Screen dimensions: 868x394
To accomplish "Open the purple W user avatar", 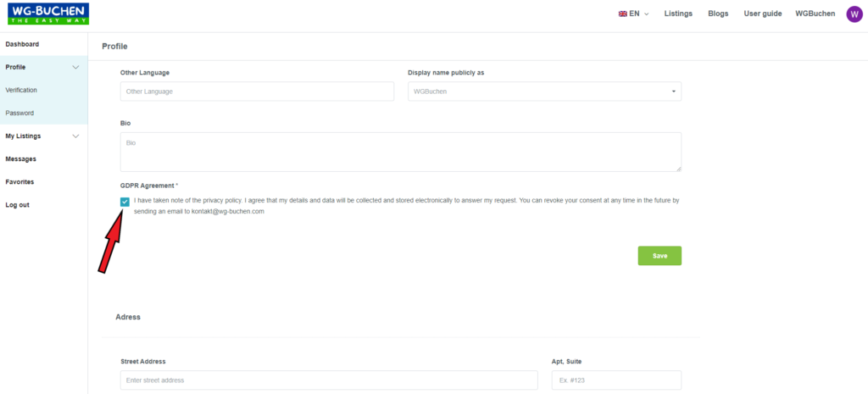I will tap(854, 14).
